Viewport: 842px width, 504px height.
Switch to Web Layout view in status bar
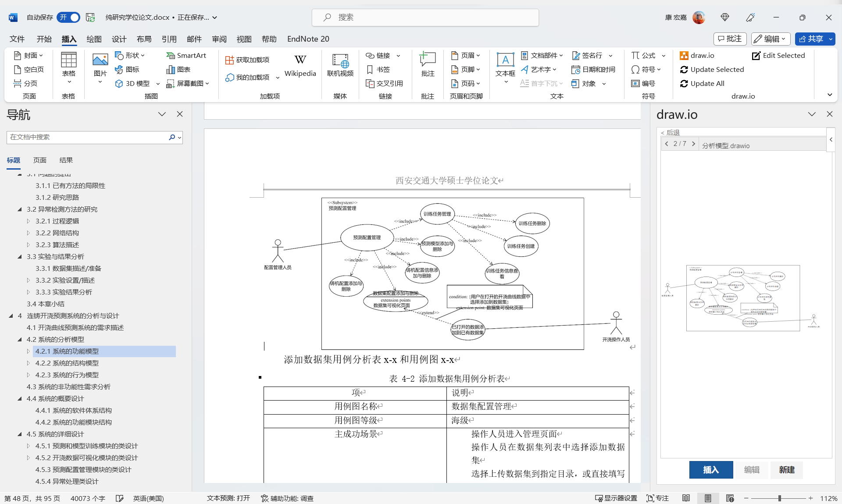tap(730, 498)
